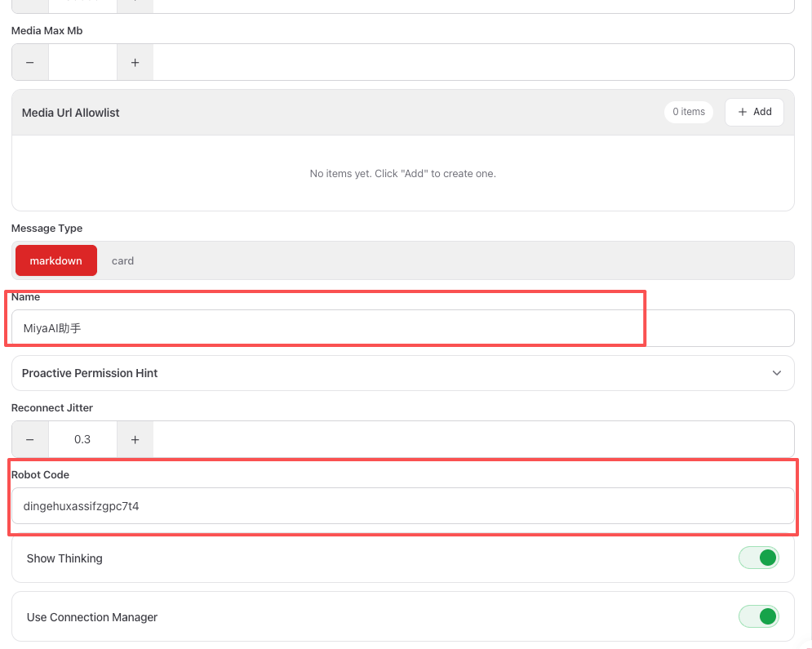Decrease Media Max Mb with minus icon
The width and height of the screenshot is (812, 649).
pos(30,62)
